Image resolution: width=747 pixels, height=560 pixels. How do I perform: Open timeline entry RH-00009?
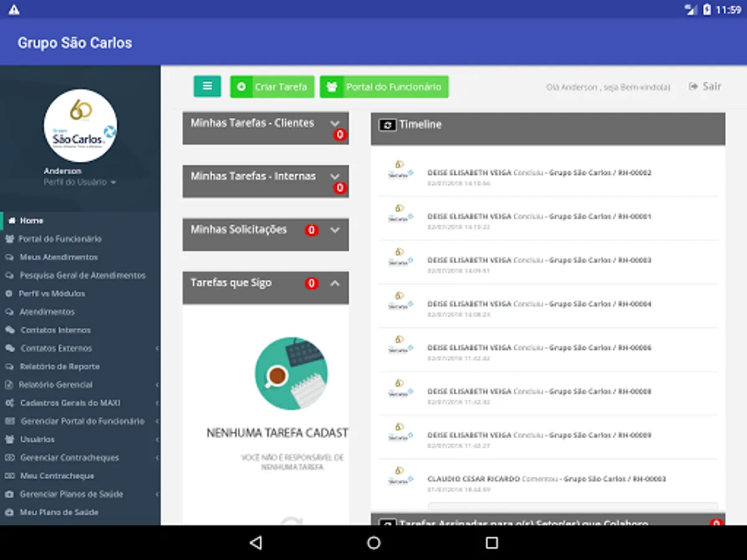pyautogui.click(x=548, y=438)
